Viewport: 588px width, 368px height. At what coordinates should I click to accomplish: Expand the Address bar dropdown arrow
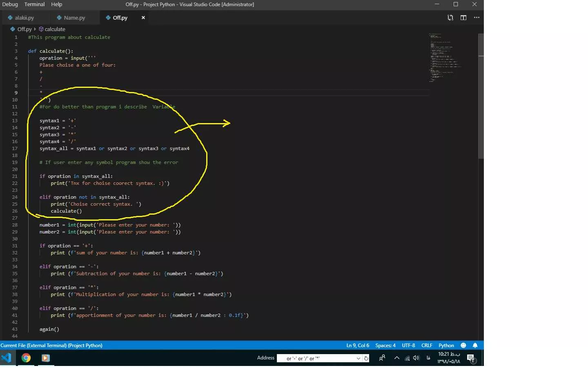(x=359, y=359)
